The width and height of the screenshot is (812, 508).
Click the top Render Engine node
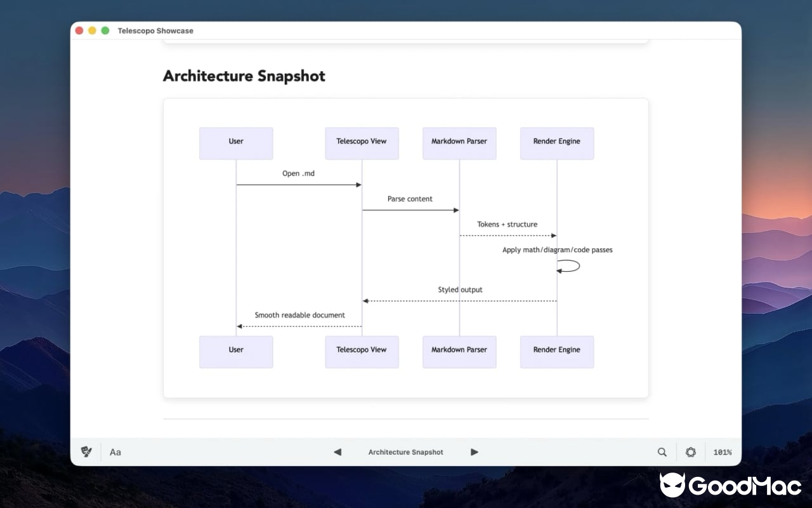click(x=556, y=142)
